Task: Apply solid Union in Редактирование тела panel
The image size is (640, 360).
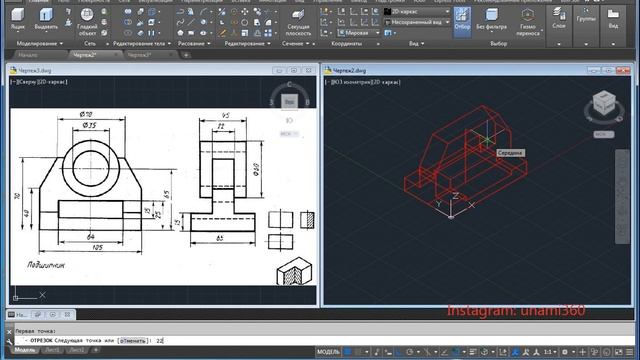Action: coord(128,12)
